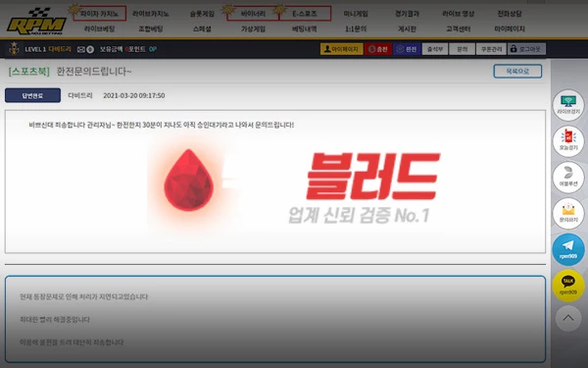Click the author name 다비드리 beside the date

(x=80, y=95)
